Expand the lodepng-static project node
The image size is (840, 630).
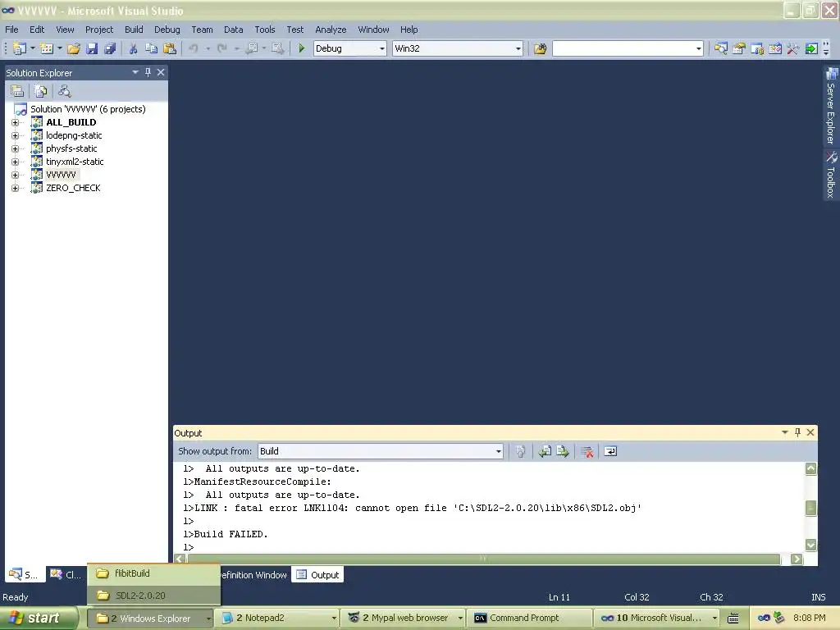click(x=15, y=135)
